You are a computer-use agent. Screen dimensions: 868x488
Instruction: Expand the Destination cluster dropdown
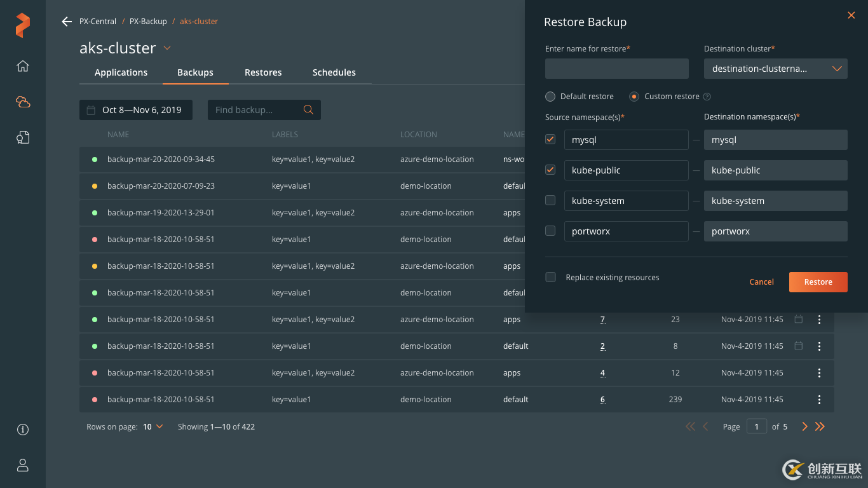point(776,69)
